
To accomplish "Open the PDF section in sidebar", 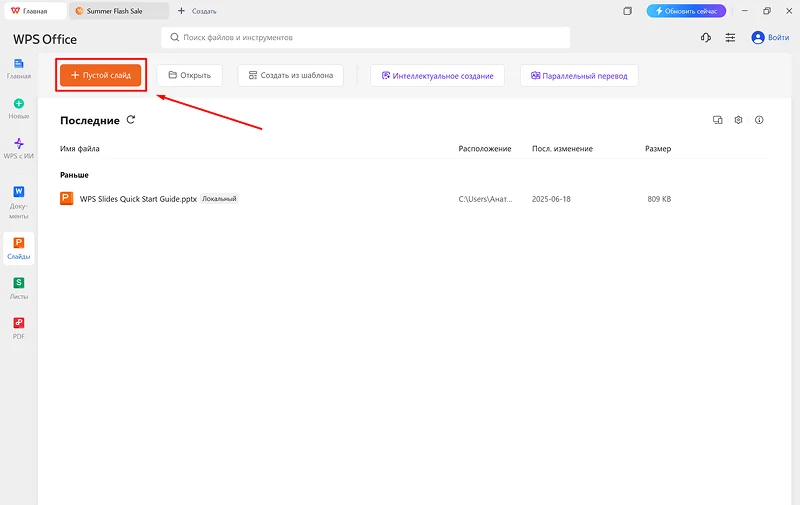I will [x=19, y=323].
